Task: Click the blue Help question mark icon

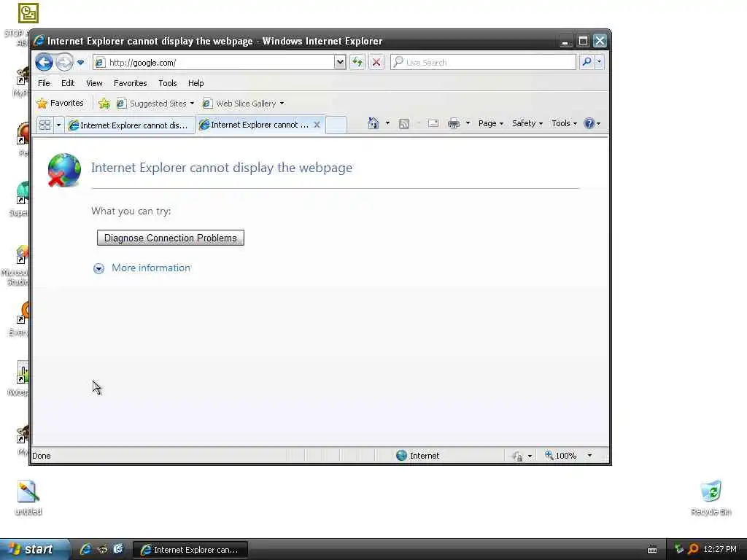Action: pyautogui.click(x=589, y=123)
